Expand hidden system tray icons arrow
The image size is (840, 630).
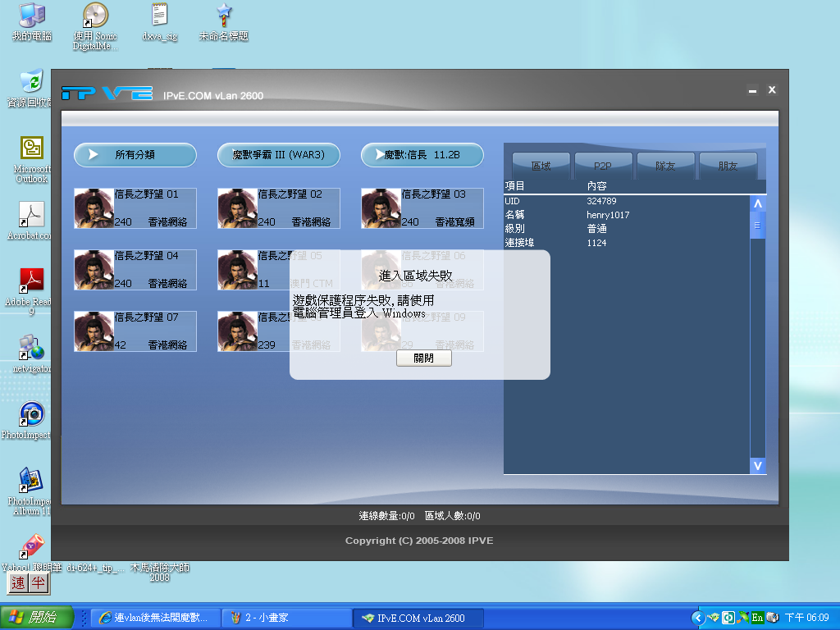tap(697, 618)
